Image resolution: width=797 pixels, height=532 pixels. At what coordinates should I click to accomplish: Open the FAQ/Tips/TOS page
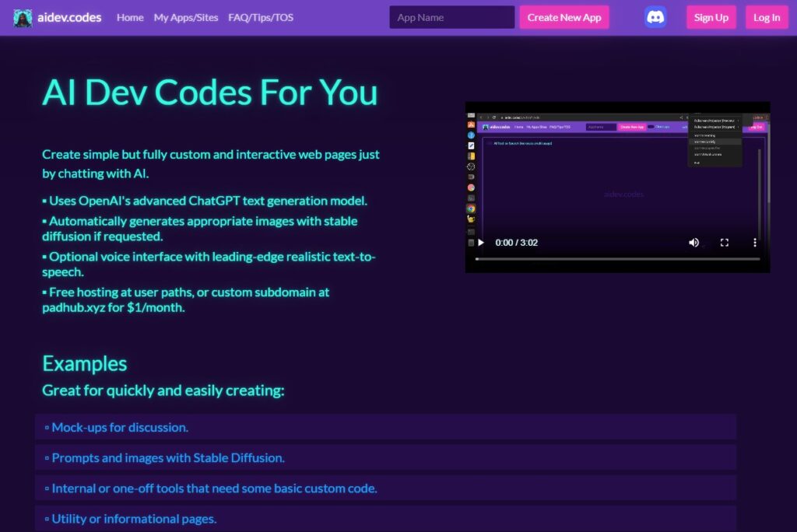(x=261, y=17)
